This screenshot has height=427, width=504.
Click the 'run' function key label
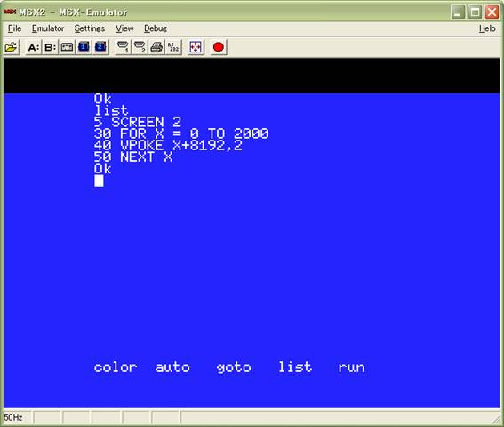tap(352, 367)
